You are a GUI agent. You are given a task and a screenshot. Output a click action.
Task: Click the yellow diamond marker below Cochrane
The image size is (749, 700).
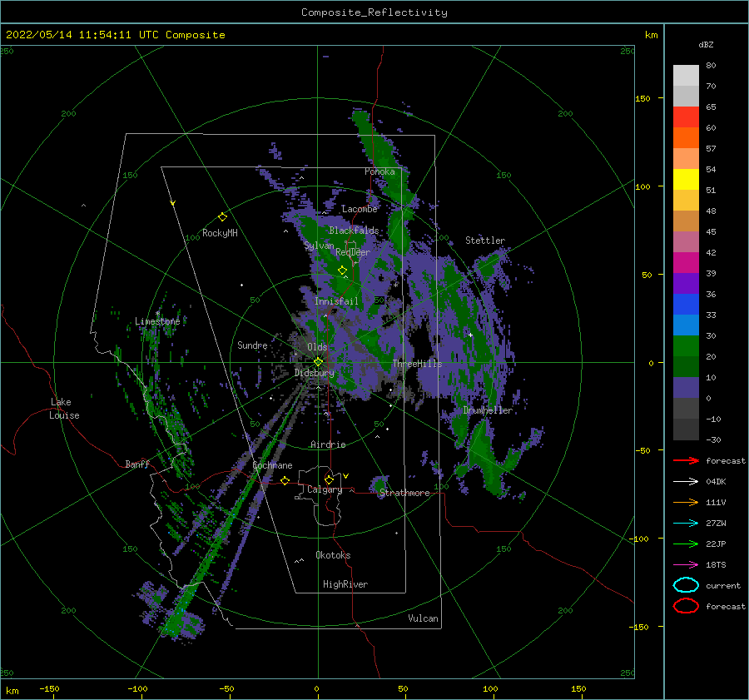pos(285,481)
